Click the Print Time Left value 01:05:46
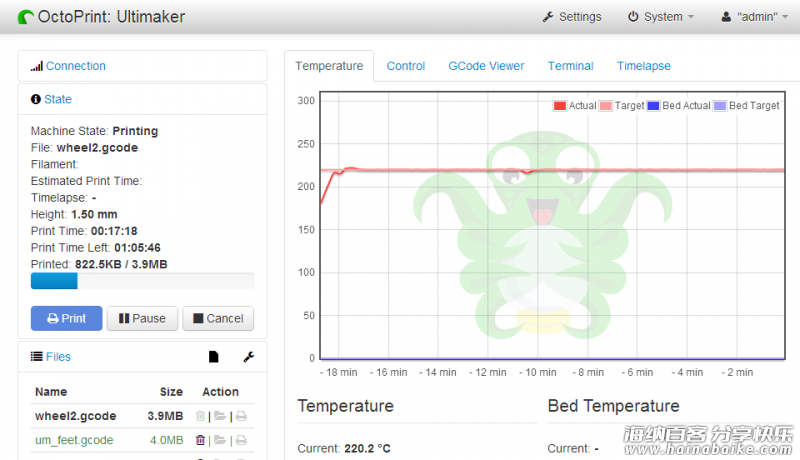The height and width of the screenshot is (460, 800). pos(137,248)
